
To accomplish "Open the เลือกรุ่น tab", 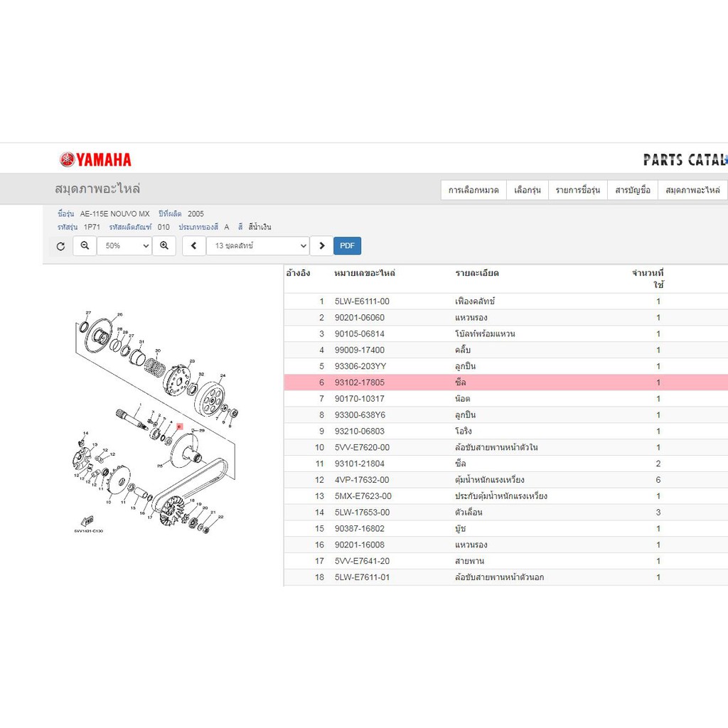I will click(528, 191).
